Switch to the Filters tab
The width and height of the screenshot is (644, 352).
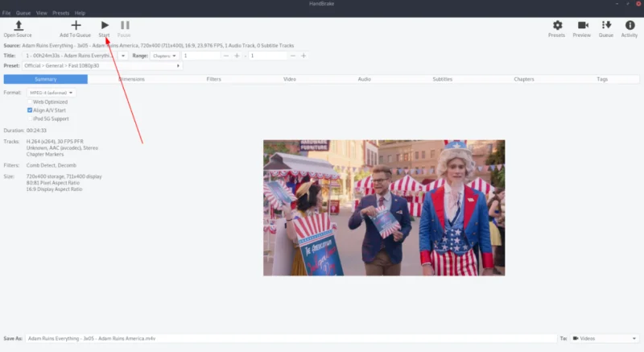(x=213, y=79)
